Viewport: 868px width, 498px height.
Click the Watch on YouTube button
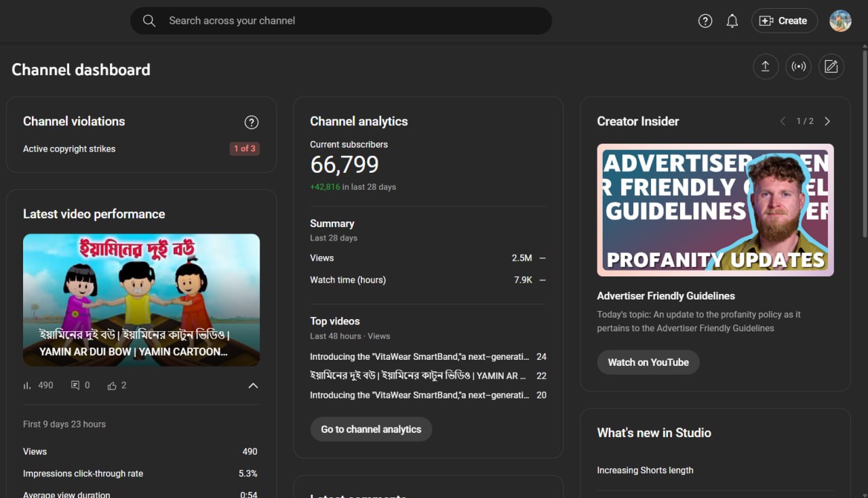(x=648, y=362)
